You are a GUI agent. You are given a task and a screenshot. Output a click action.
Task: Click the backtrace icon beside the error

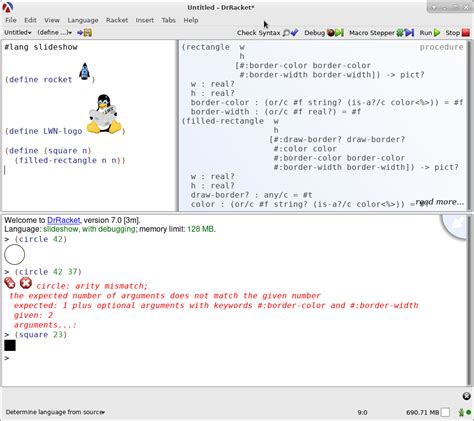[x=10, y=283]
